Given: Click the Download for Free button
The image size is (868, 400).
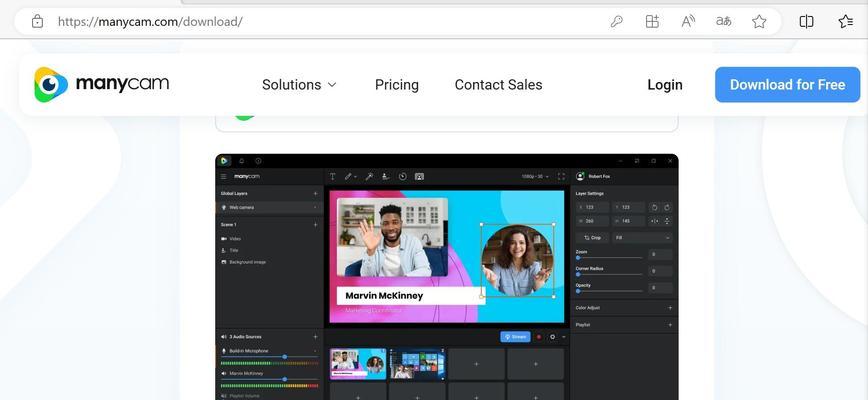Looking at the screenshot, I should [x=787, y=85].
